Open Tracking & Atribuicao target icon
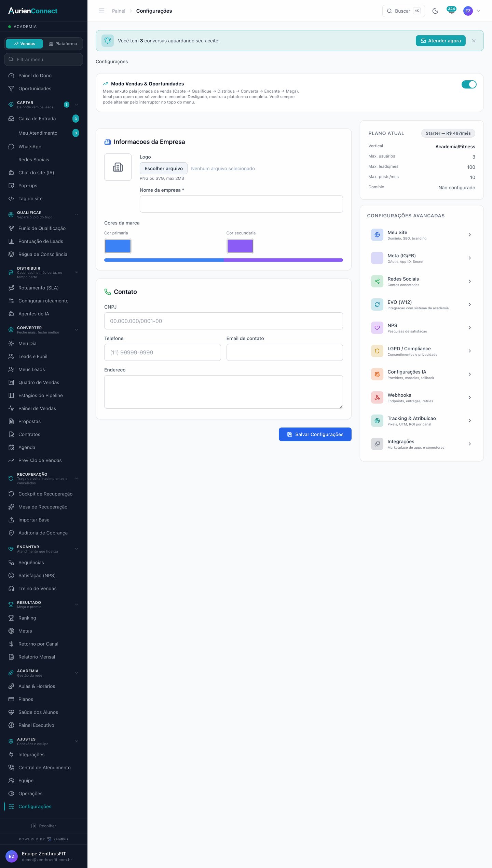The height and width of the screenshot is (868, 492). click(377, 421)
